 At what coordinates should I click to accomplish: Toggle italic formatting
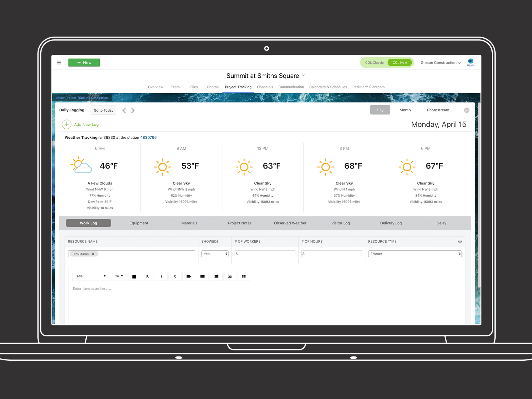[x=161, y=277]
